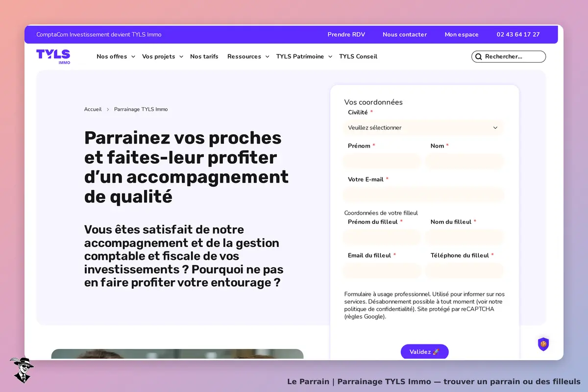Focus the Rechercher search field

(509, 57)
